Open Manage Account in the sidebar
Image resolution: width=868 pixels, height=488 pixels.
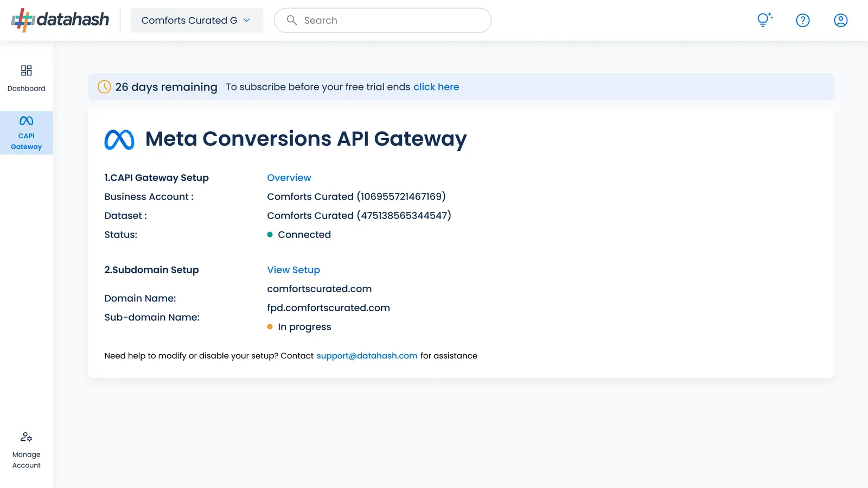(x=26, y=450)
